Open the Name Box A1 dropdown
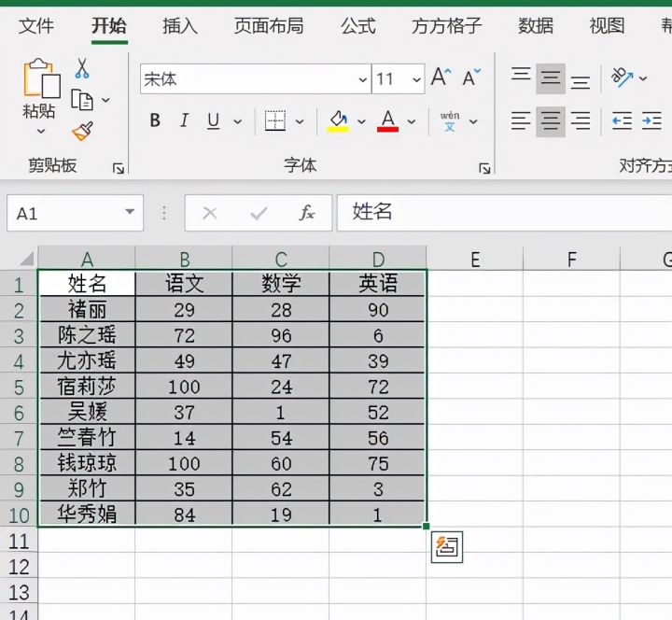This screenshot has width=672, height=620. click(130, 211)
